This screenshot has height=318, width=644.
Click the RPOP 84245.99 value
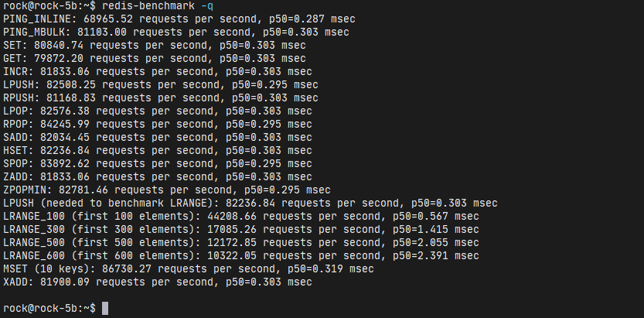(65, 124)
